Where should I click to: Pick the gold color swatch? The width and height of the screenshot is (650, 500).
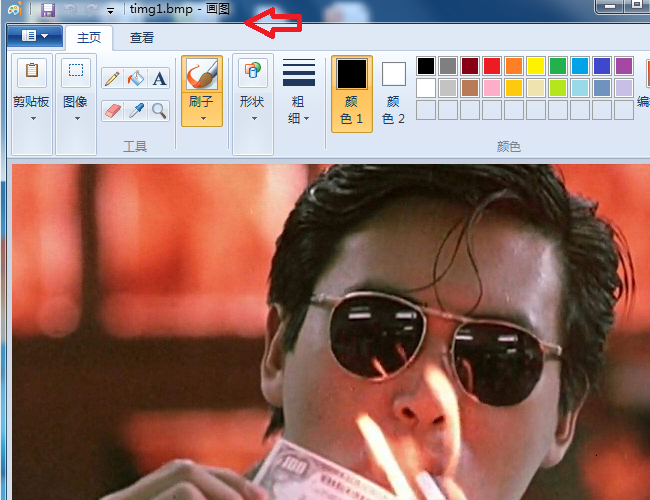pos(514,88)
